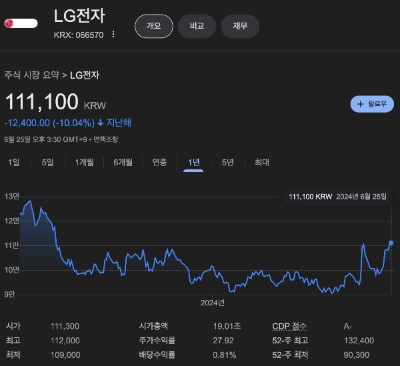Click the 2024년 label on chart axis

click(212, 303)
